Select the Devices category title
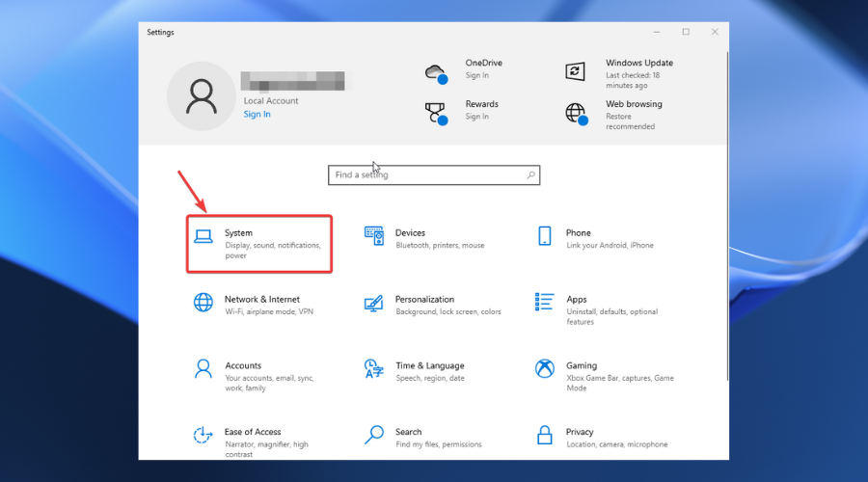Image resolution: width=868 pixels, height=482 pixels. (x=410, y=233)
